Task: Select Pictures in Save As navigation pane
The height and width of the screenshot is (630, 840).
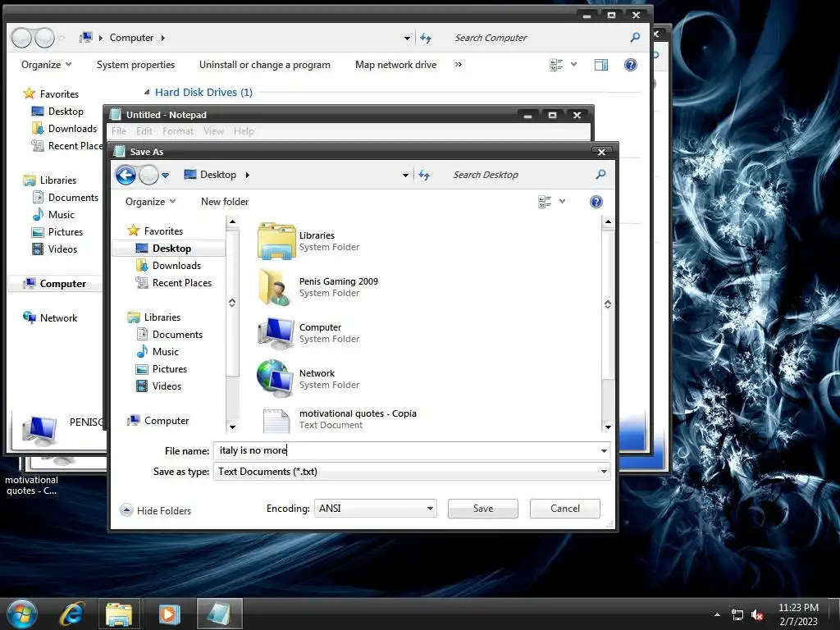Action: [x=169, y=369]
